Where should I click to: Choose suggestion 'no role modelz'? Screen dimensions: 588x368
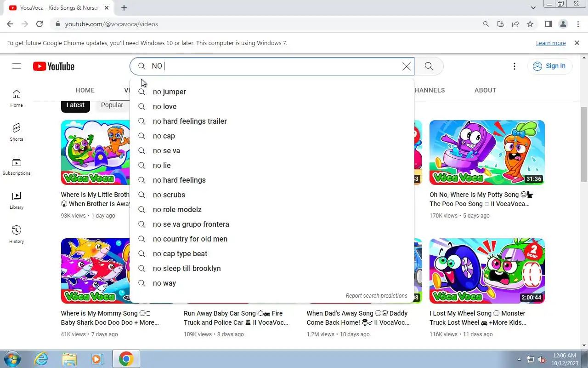(272, 209)
